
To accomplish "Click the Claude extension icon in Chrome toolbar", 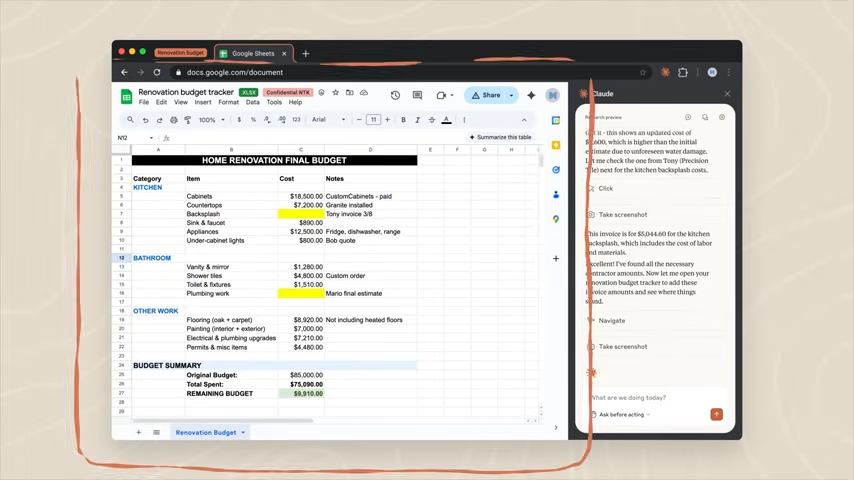I will click(x=665, y=72).
